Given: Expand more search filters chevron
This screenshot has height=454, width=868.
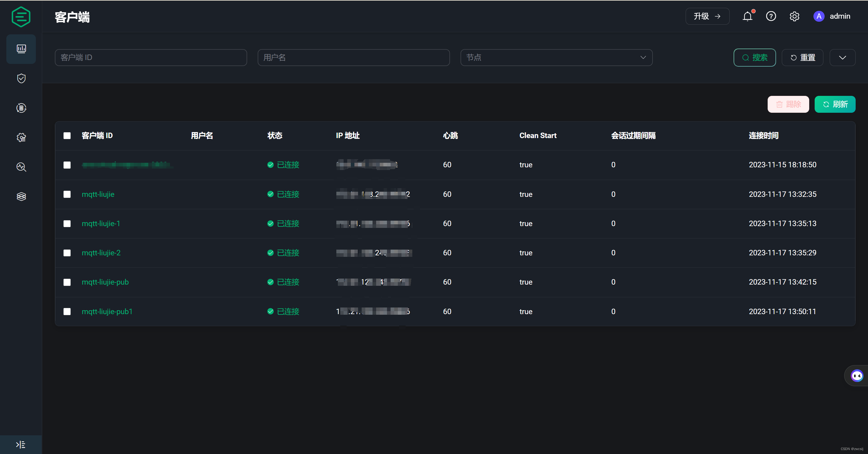Looking at the screenshot, I should coord(842,57).
